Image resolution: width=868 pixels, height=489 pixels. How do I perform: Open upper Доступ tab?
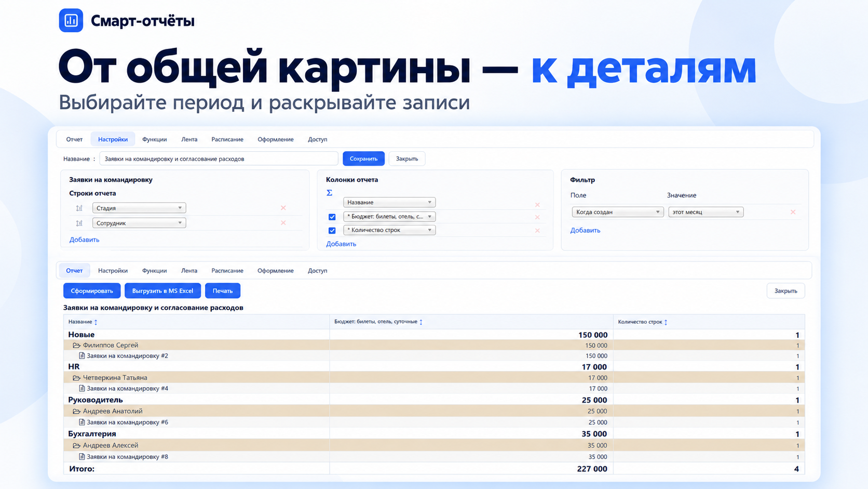coord(318,139)
